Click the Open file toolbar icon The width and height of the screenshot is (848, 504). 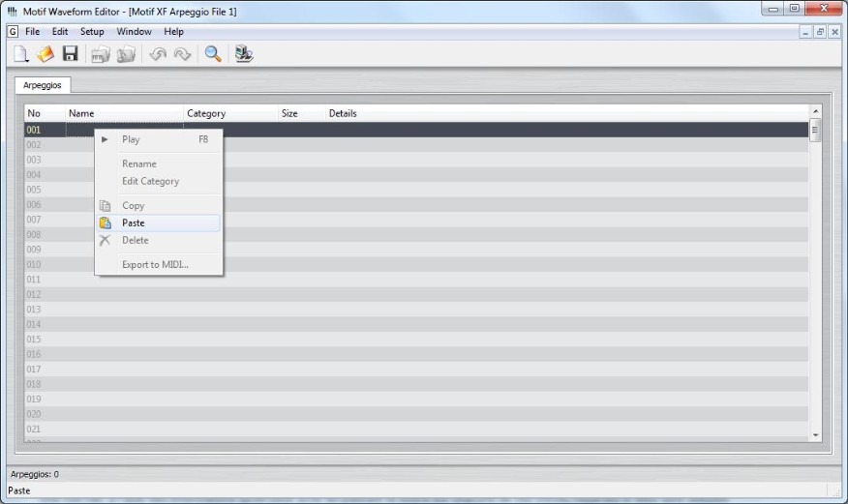[x=45, y=54]
